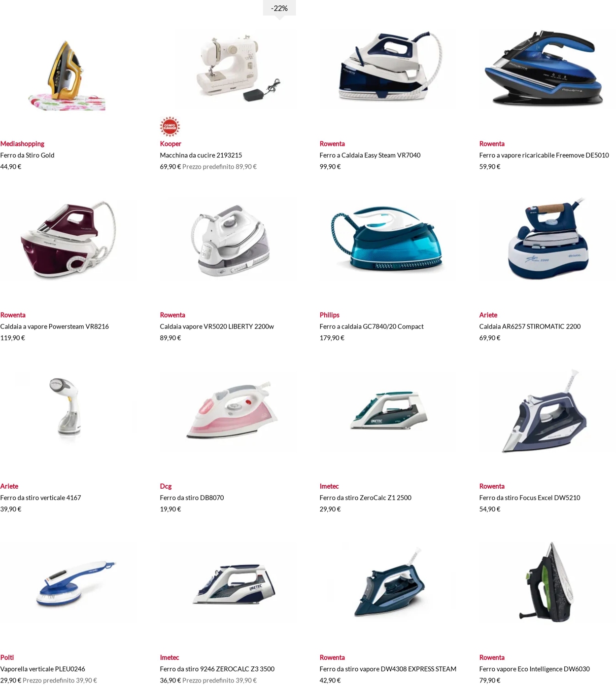Viewport: 616px width, 685px height.
Task: Open the Kooper brand link
Action: coord(171,144)
